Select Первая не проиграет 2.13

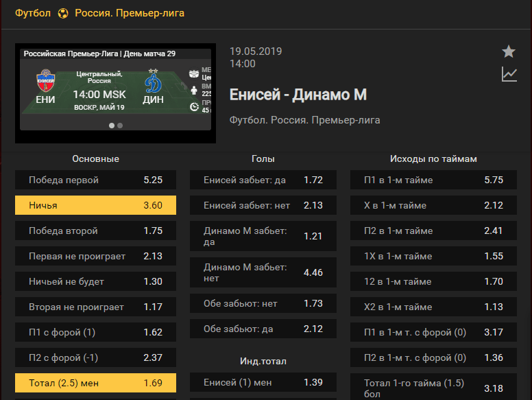pos(96,256)
